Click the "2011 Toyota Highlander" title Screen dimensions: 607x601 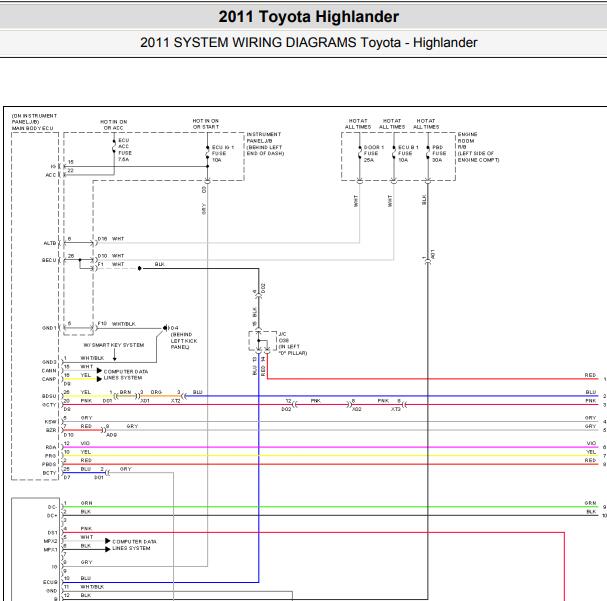[x=309, y=17]
